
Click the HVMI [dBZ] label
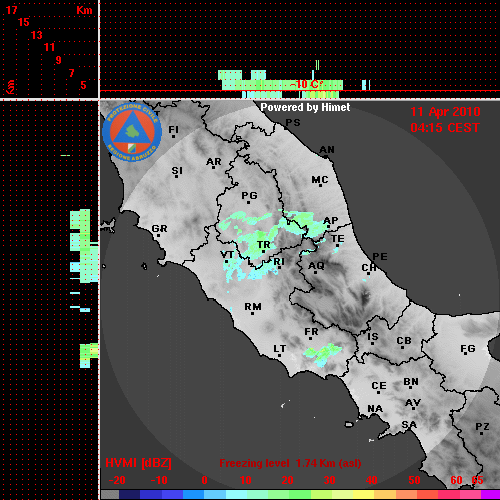(x=138, y=463)
